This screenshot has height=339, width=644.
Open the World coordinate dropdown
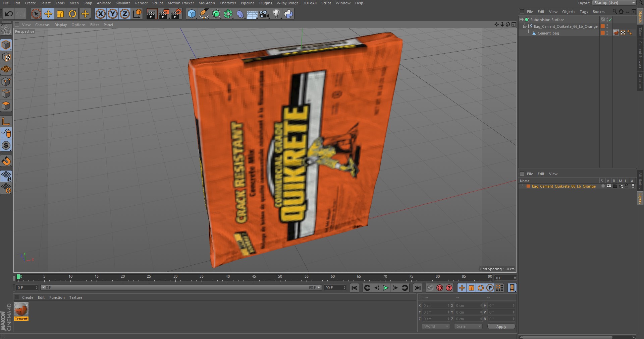click(435, 326)
